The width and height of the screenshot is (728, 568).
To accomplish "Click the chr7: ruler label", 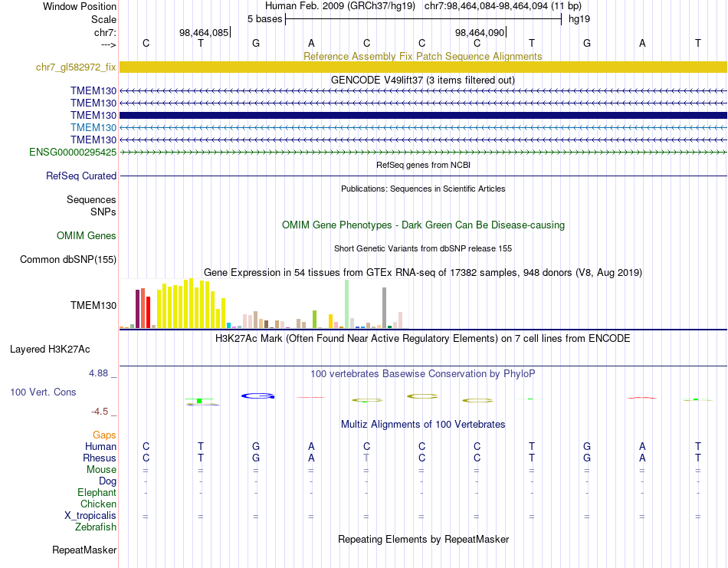I will 105,32.
